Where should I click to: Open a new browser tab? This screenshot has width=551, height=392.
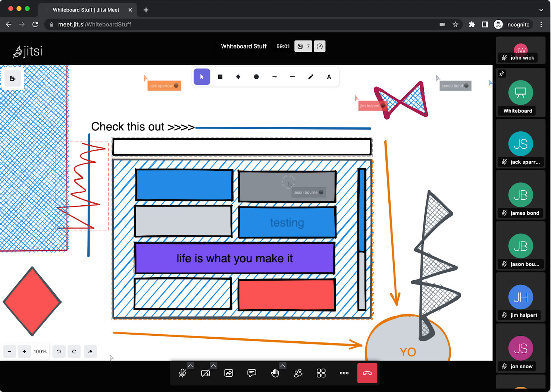[146, 10]
